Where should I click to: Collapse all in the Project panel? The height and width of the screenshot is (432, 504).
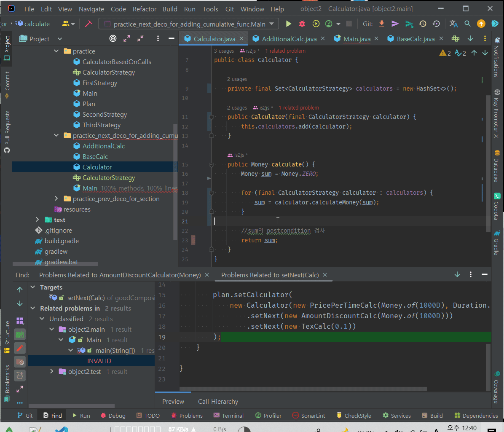coord(140,39)
